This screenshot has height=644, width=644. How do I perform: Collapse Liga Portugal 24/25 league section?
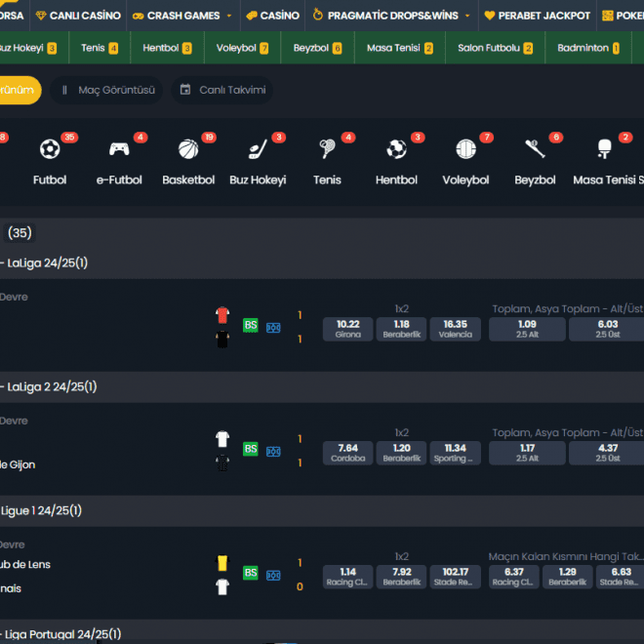[322, 632]
